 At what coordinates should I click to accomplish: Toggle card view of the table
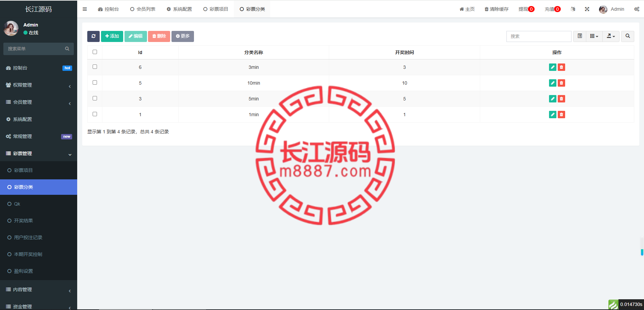[580, 36]
